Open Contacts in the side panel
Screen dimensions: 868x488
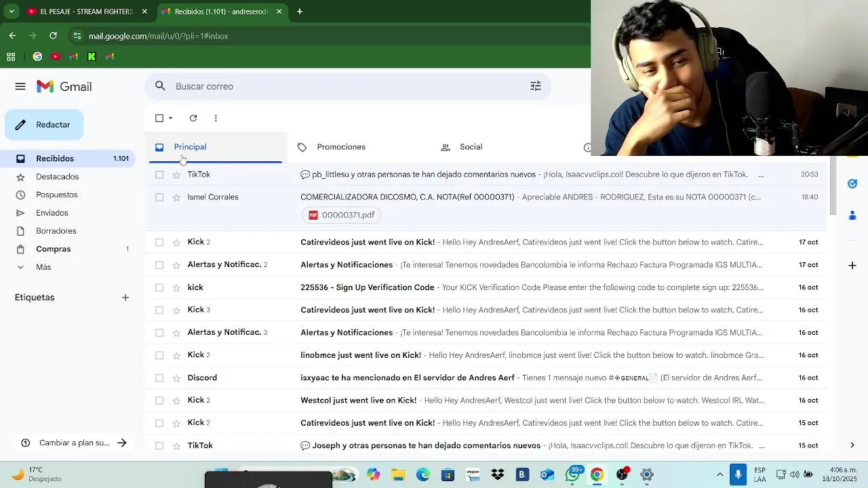852,216
